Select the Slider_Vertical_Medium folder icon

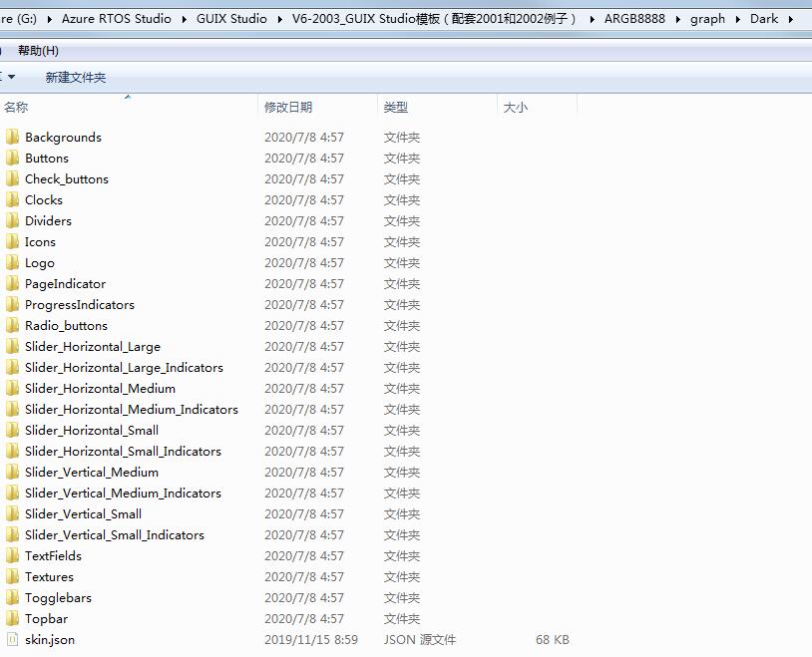point(12,473)
